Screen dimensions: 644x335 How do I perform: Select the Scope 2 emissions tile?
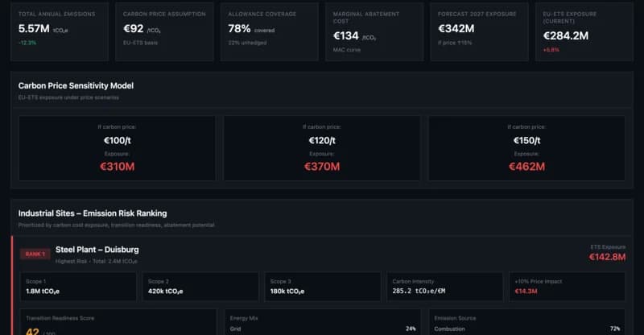tap(200, 286)
